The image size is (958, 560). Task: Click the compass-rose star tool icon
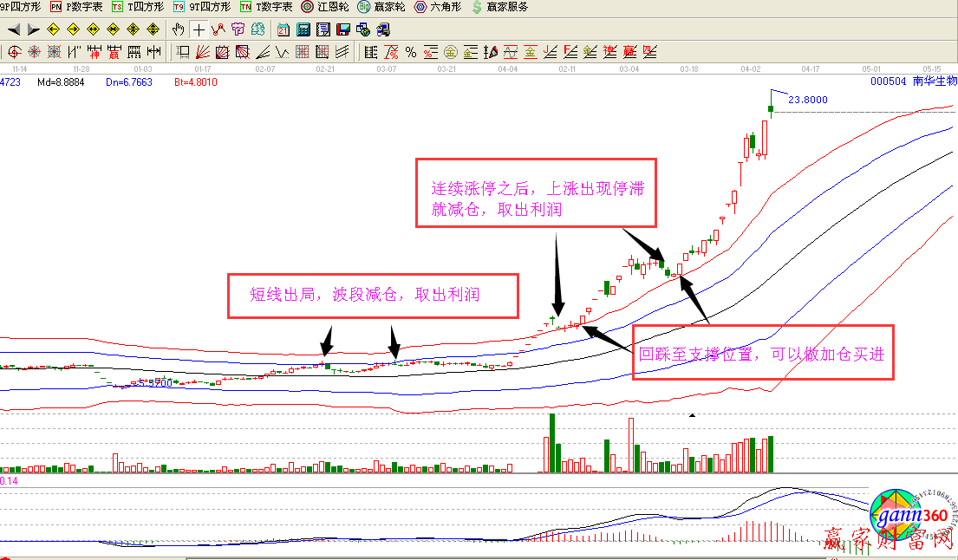point(34,52)
